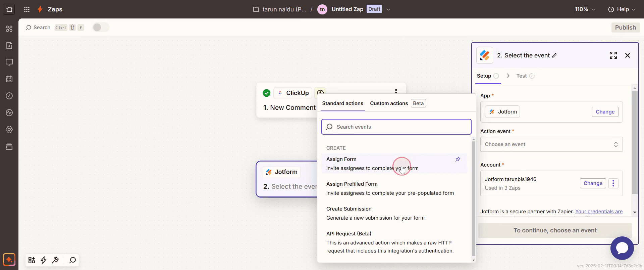Click the Search button in the toolbar

click(55, 28)
